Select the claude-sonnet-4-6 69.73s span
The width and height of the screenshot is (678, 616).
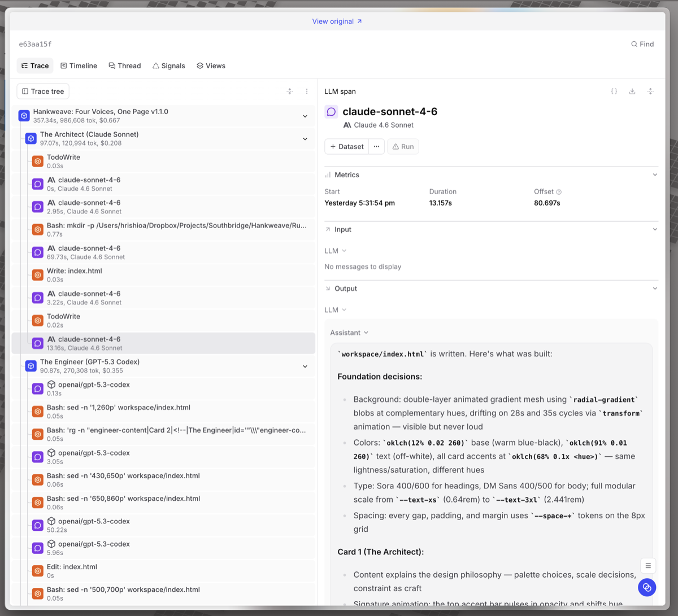click(164, 252)
